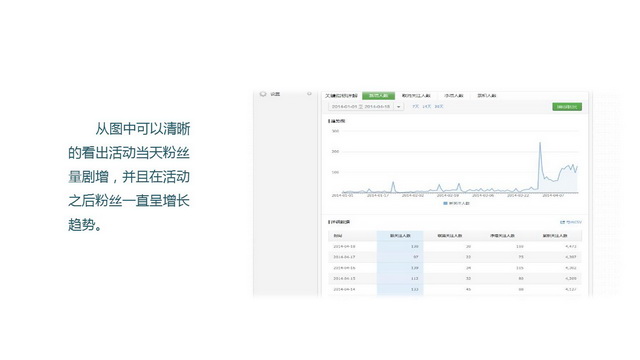Switch to the net growth tab
Screen dimensions: 640x360
point(454,96)
